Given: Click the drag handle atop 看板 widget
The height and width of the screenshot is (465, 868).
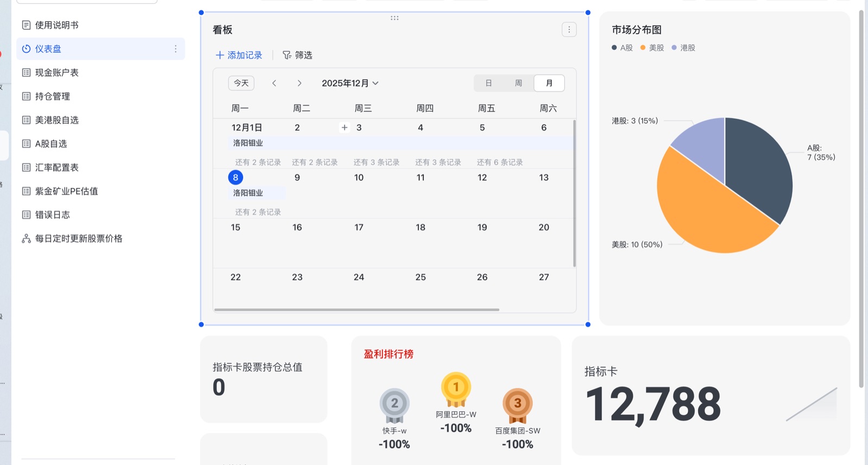Looking at the screenshot, I should tap(394, 18).
